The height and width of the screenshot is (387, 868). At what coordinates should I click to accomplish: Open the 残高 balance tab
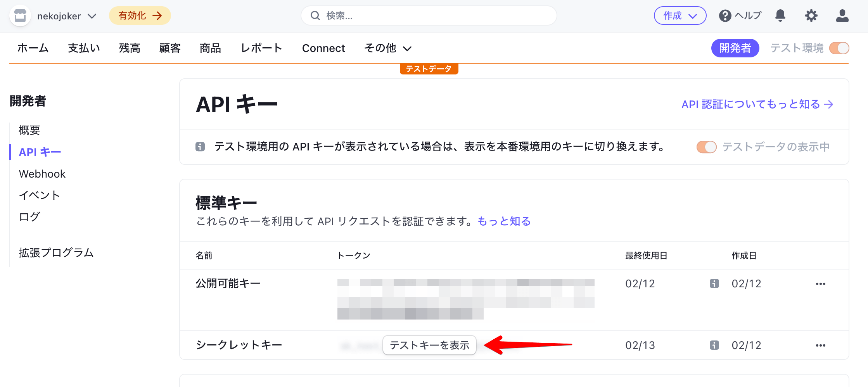(130, 48)
